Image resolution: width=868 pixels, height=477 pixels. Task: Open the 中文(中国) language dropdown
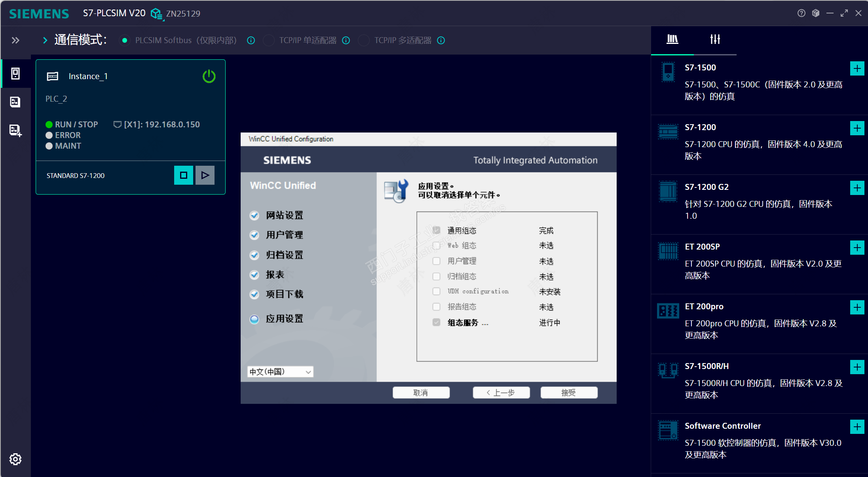click(x=280, y=371)
